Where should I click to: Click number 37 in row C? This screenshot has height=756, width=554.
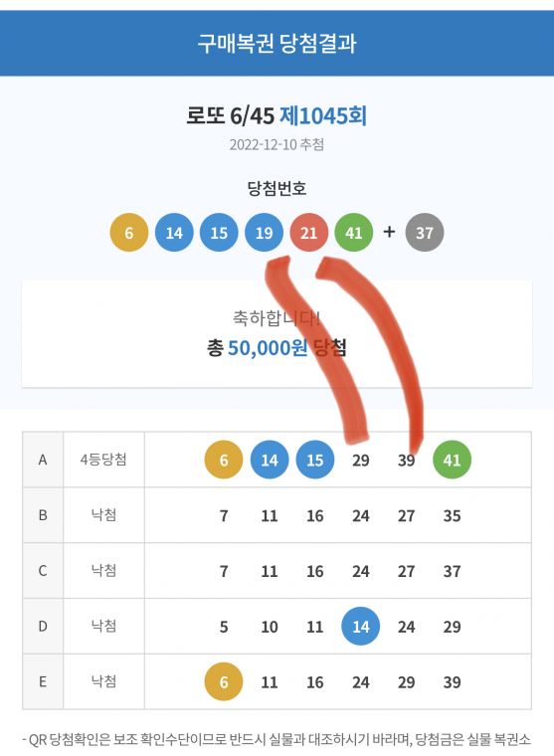click(452, 571)
